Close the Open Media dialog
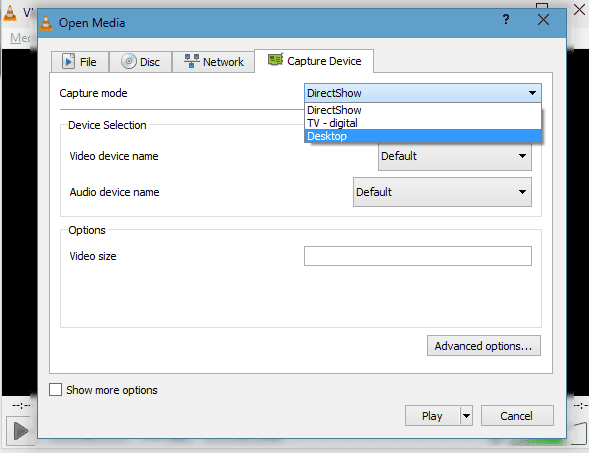 coord(543,20)
